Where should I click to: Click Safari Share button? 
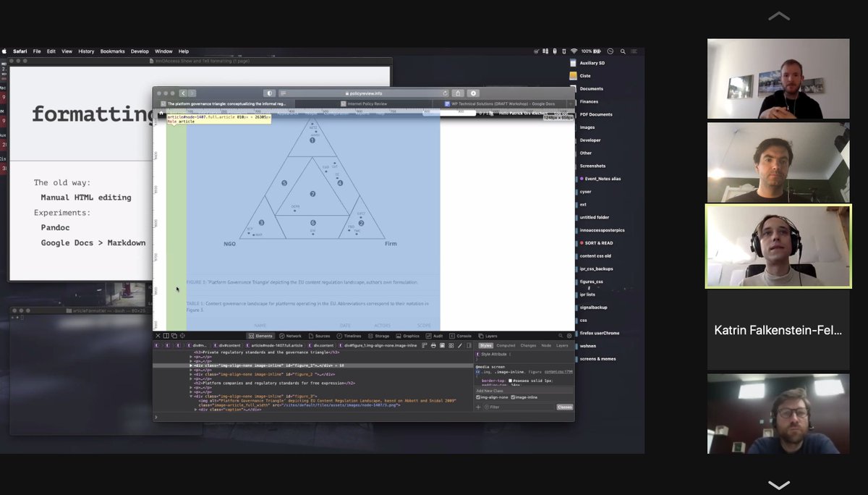point(458,93)
